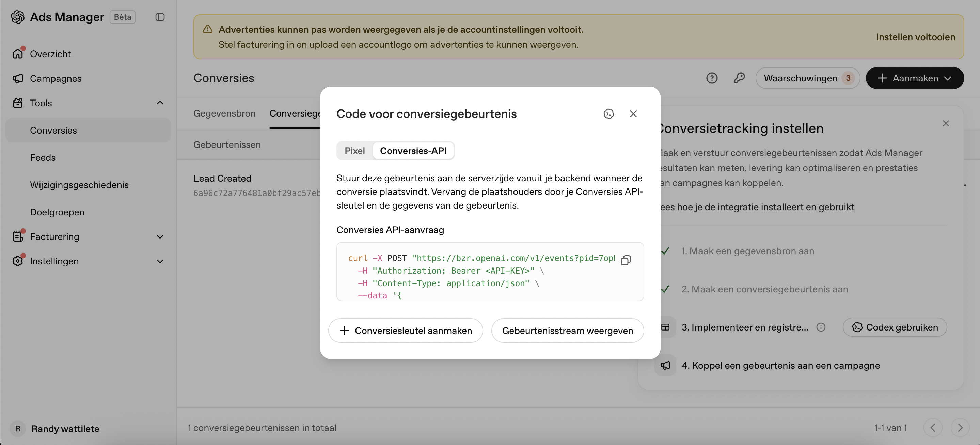Open the Conversiegebeurtenissen tab
This screenshot has height=445, width=980.
point(295,113)
